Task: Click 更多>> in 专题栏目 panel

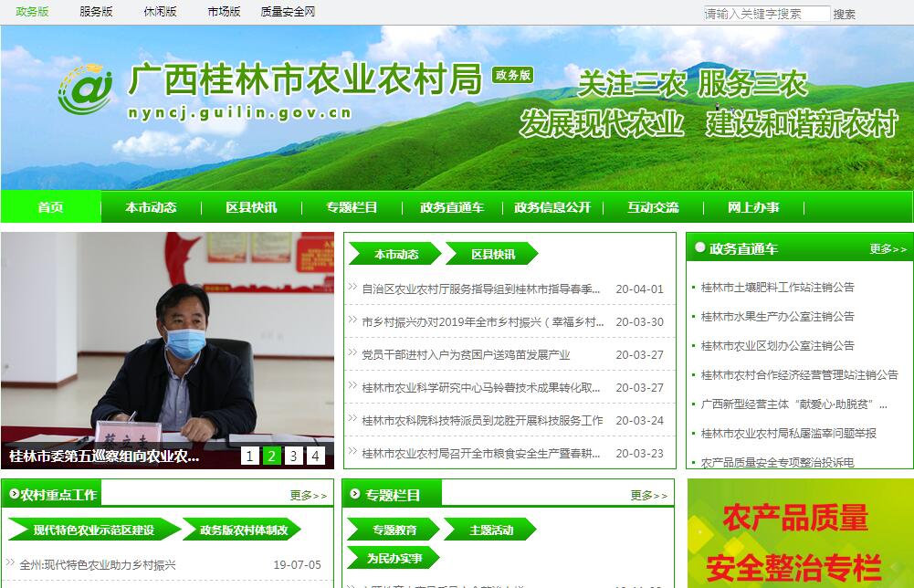Action: (x=649, y=496)
